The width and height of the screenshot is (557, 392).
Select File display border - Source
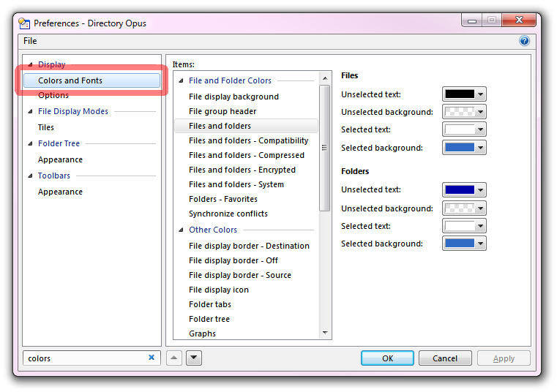240,275
